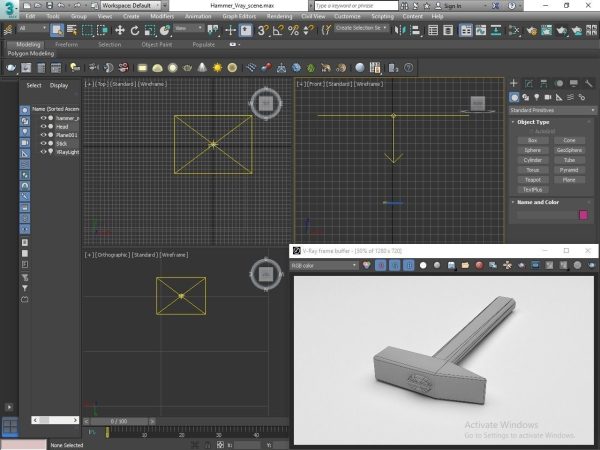The height and width of the screenshot is (450, 600).
Task: Switch to the Freeform ribbon tab
Action: [66, 45]
